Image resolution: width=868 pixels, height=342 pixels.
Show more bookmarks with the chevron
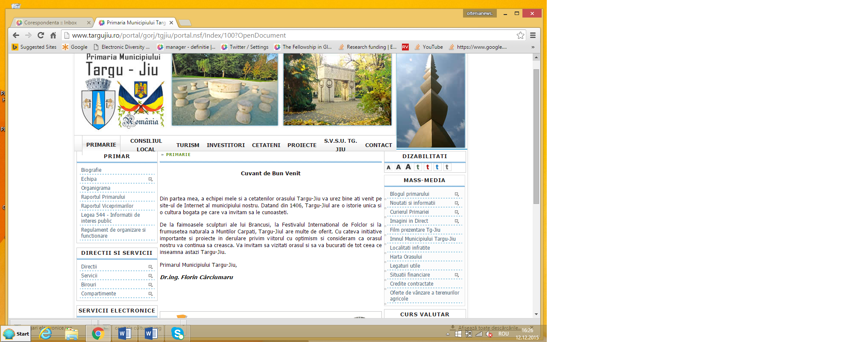[x=533, y=47]
